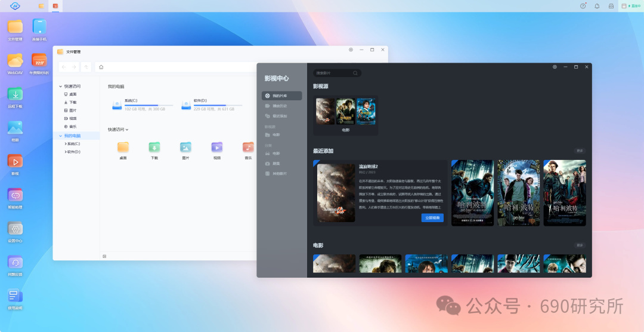Image resolution: width=644 pixels, height=332 pixels.
Task: Click 更多 next to 最近添加
Action: [580, 151]
